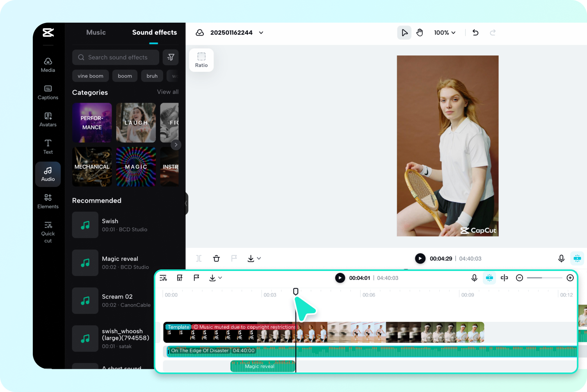Click the voiceover microphone icon above the timeline
Screen dimensions: 587x392
[474, 278]
